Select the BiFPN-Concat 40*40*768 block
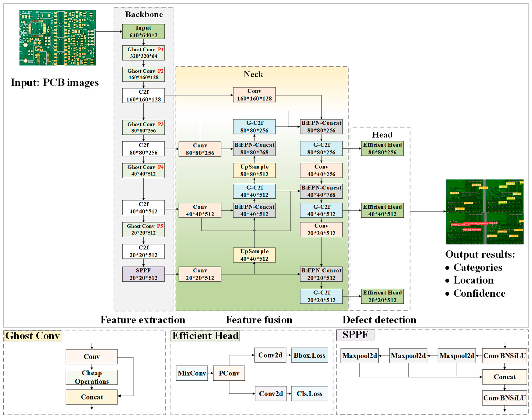The image size is (532, 420). pos(321,191)
